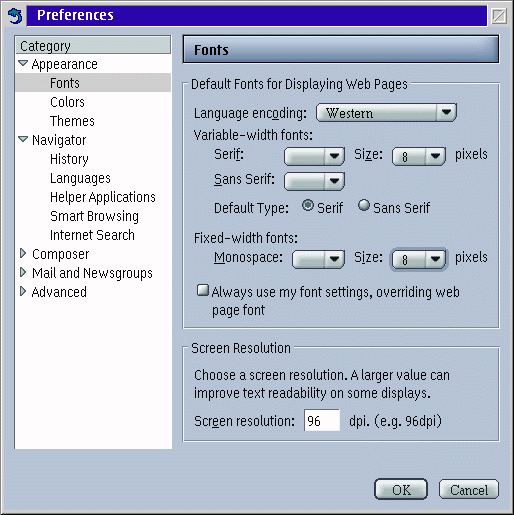The height and width of the screenshot is (515, 514).
Task: Open the variable-width font Size dropdown
Action: coord(419,156)
